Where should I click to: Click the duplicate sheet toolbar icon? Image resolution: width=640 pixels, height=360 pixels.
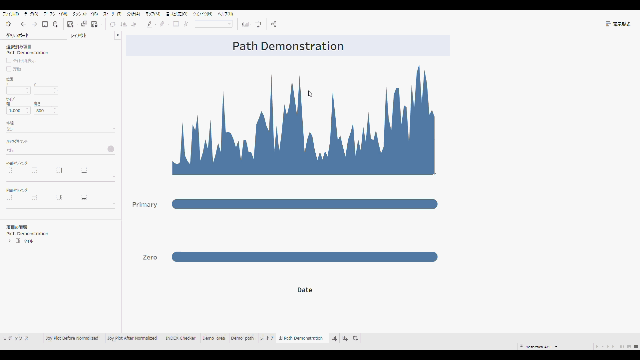pyautogui.click(x=83, y=24)
